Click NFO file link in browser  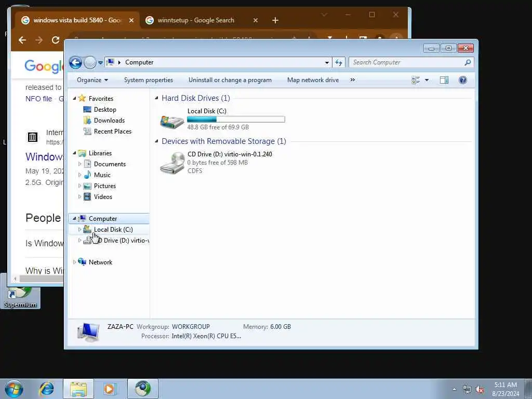(38, 99)
